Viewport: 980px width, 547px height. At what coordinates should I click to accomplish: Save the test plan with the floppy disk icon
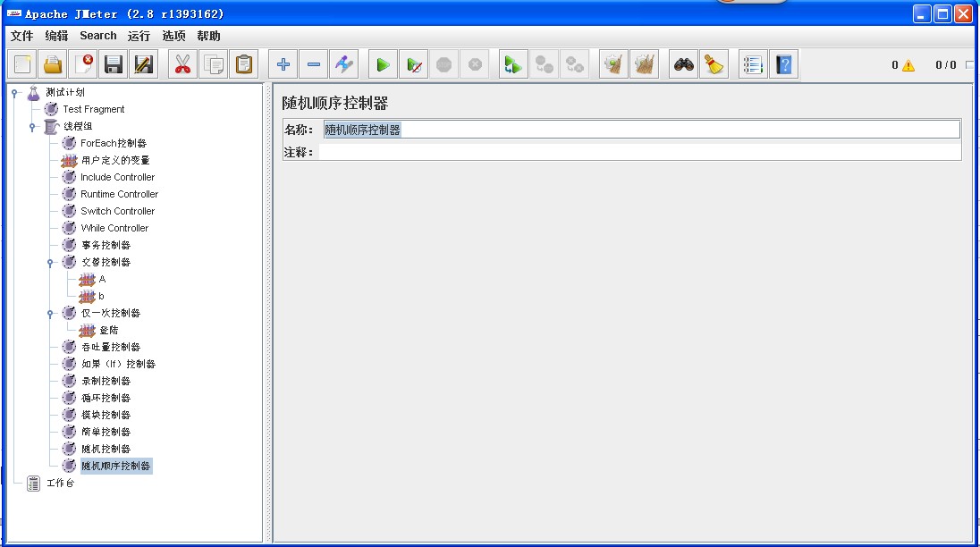coord(114,64)
